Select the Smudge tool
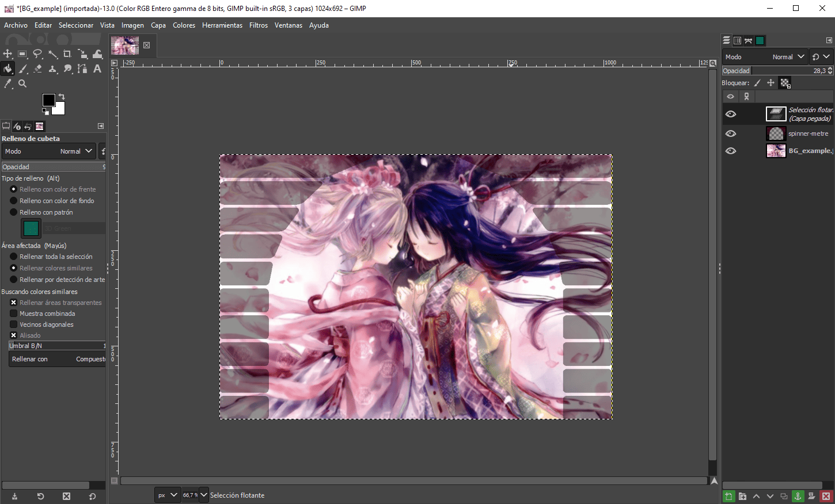Image resolution: width=835 pixels, height=504 pixels. click(x=67, y=69)
